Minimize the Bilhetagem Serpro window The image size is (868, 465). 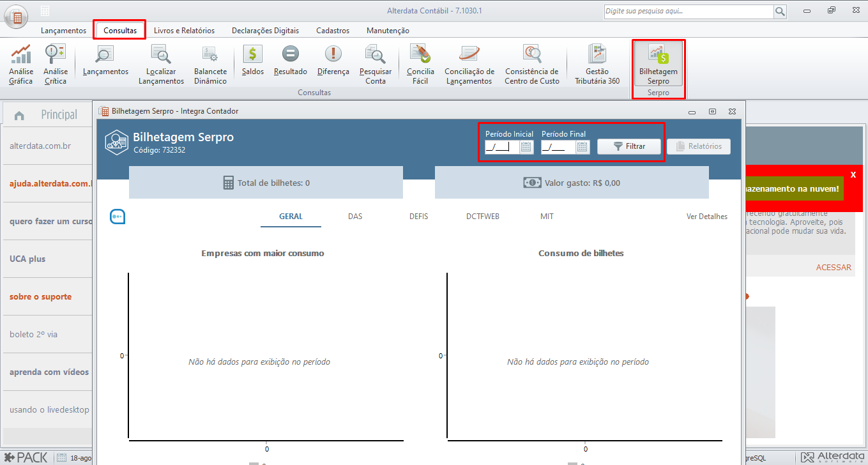[692, 111]
